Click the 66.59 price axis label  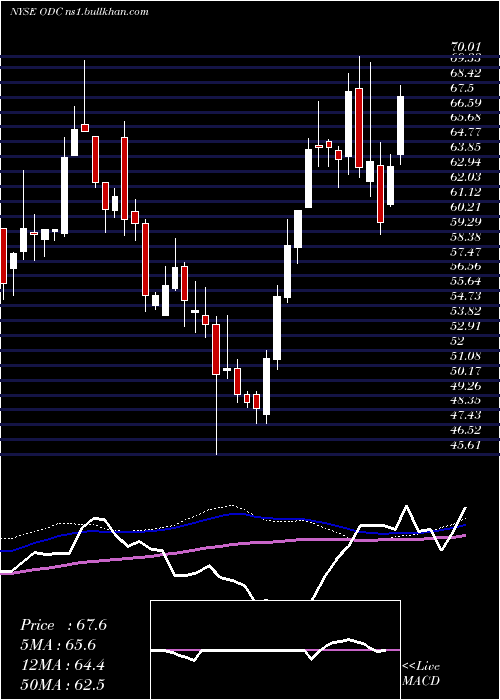click(467, 103)
